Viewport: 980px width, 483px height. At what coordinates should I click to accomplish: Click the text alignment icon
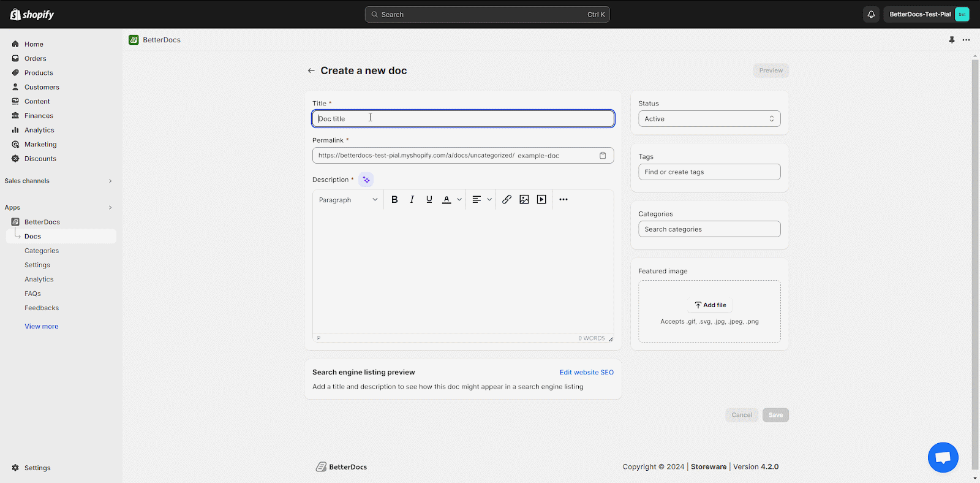coord(477,199)
